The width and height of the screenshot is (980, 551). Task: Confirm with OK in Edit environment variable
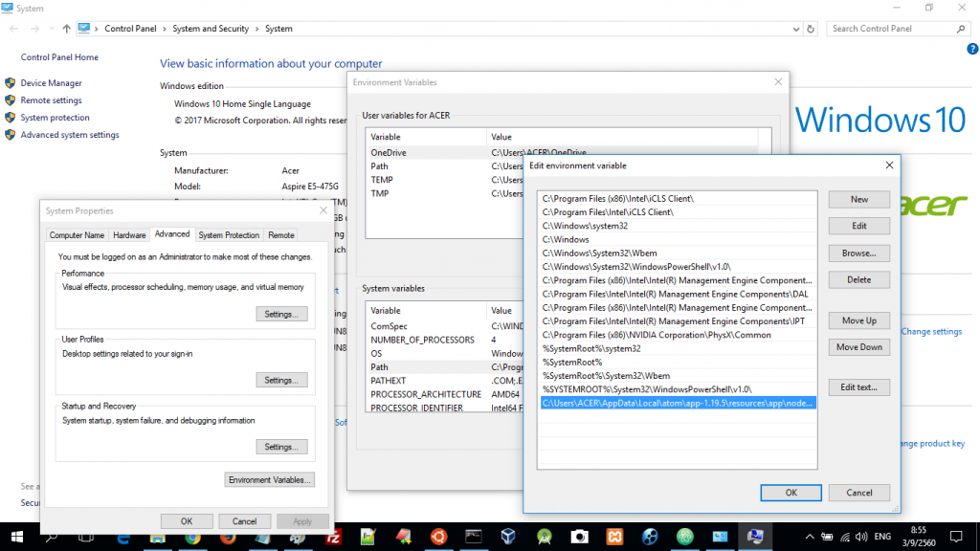click(x=791, y=493)
